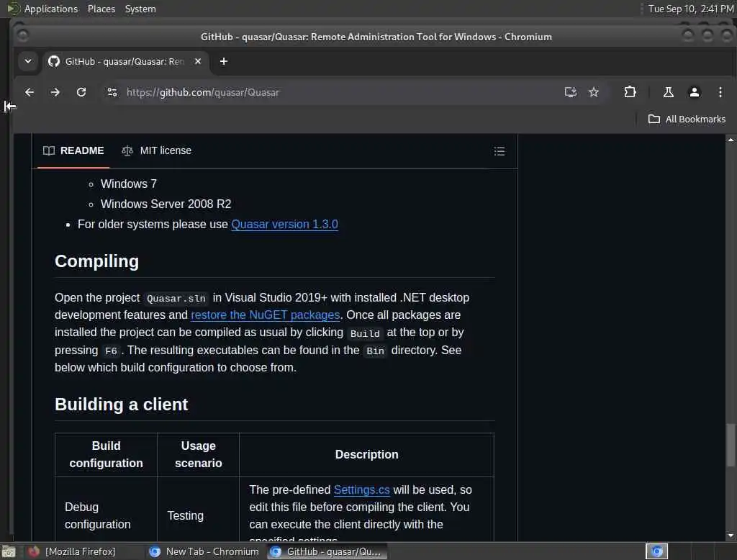Open Chromium three-dot menu

(x=720, y=92)
